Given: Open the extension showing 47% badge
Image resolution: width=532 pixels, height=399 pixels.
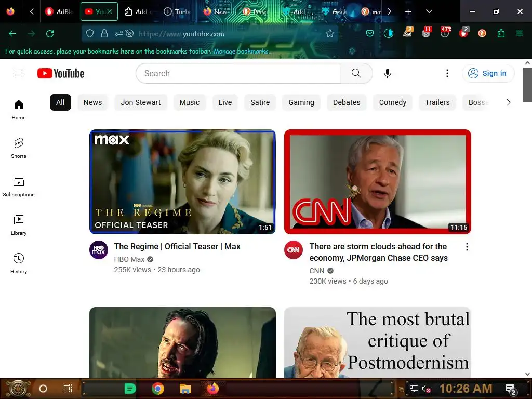Looking at the screenshot, I should coord(445,33).
